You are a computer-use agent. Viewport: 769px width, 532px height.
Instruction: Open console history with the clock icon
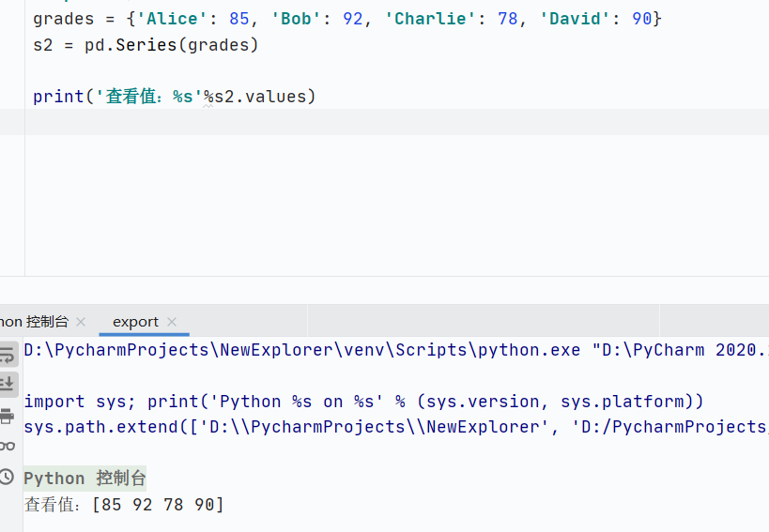click(x=7, y=478)
